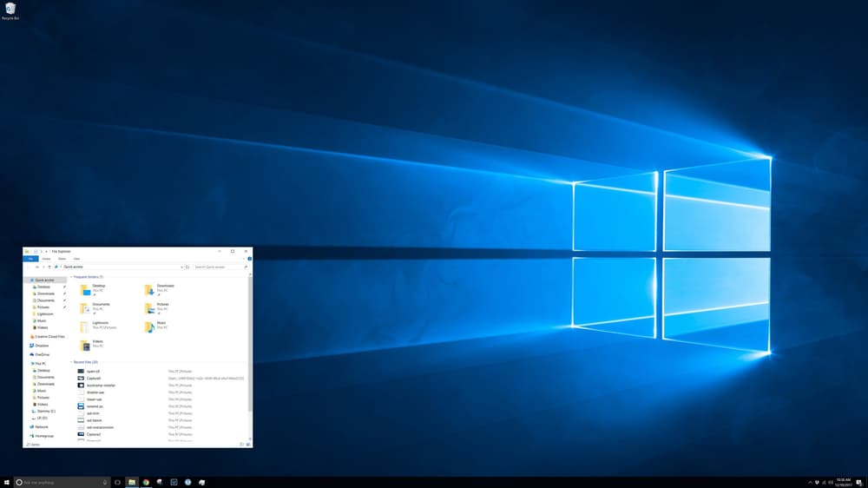The width and height of the screenshot is (868, 488).
Task: Select Quick access in the navigation pane
Action: [44, 280]
